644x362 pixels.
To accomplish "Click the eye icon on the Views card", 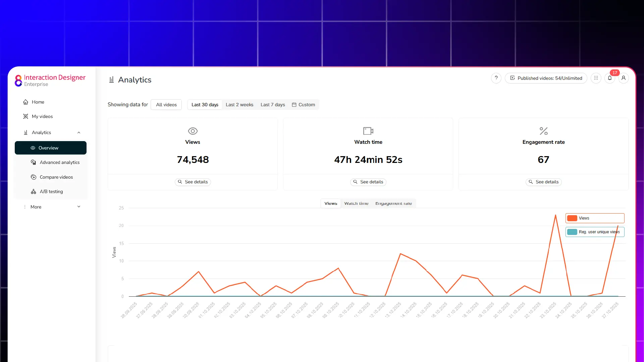I will click(193, 131).
